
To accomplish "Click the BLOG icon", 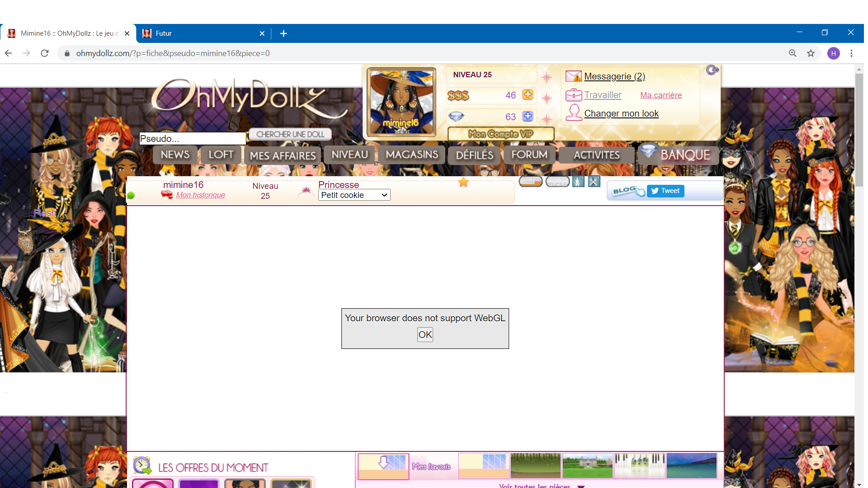I will (x=627, y=191).
